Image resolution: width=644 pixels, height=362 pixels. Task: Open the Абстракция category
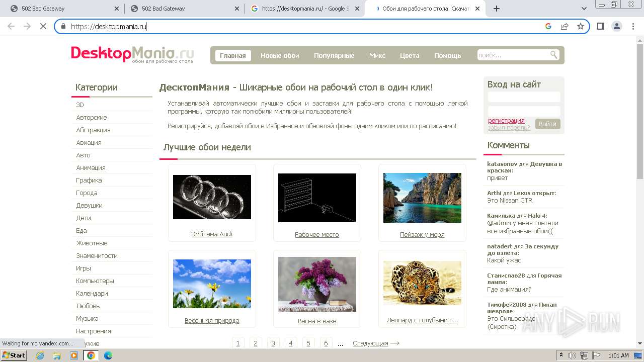coord(93,130)
